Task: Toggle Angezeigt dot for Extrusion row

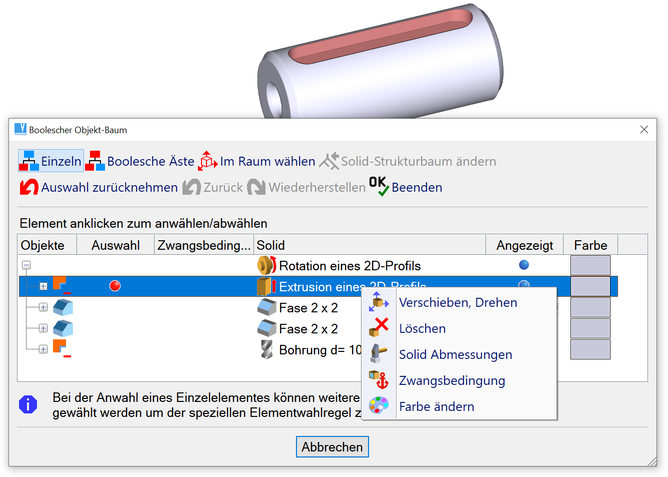Action: click(x=524, y=286)
